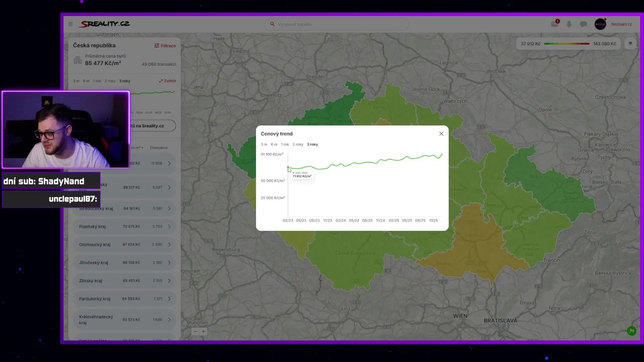
Task: Open the map layers icon button
Action: pyautogui.click(x=630, y=44)
